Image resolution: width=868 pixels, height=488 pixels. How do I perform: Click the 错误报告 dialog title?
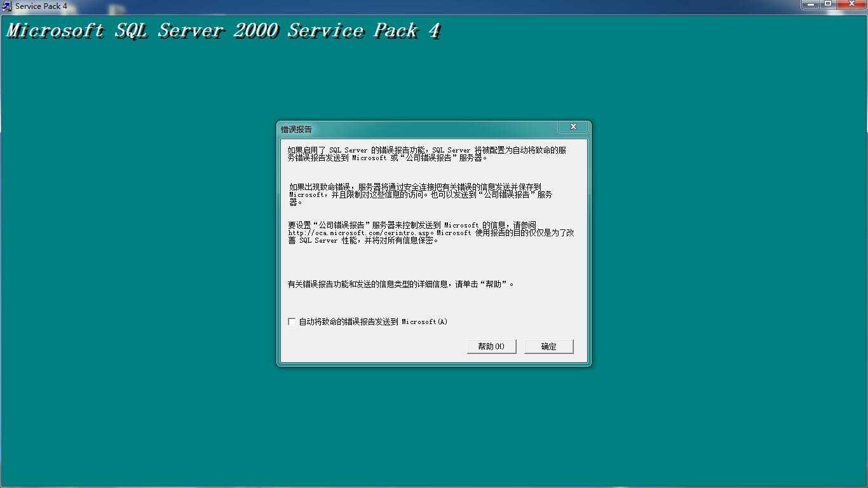pyautogui.click(x=297, y=130)
